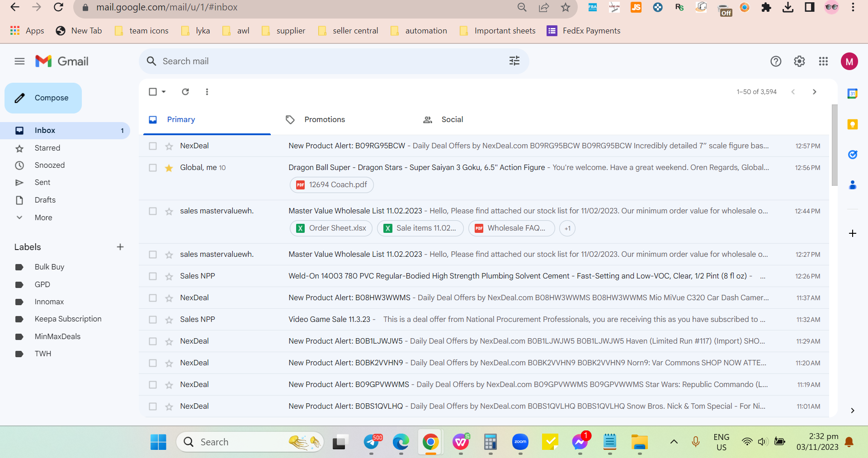The width and height of the screenshot is (868, 458).
Task: Open the Google Keep side panel icon
Action: pyautogui.click(x=853, y=124)
